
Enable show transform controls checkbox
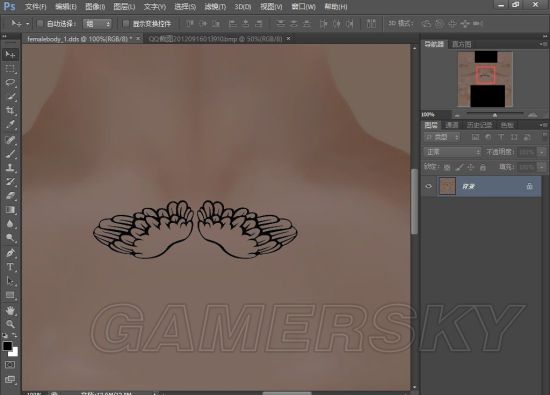126,24
